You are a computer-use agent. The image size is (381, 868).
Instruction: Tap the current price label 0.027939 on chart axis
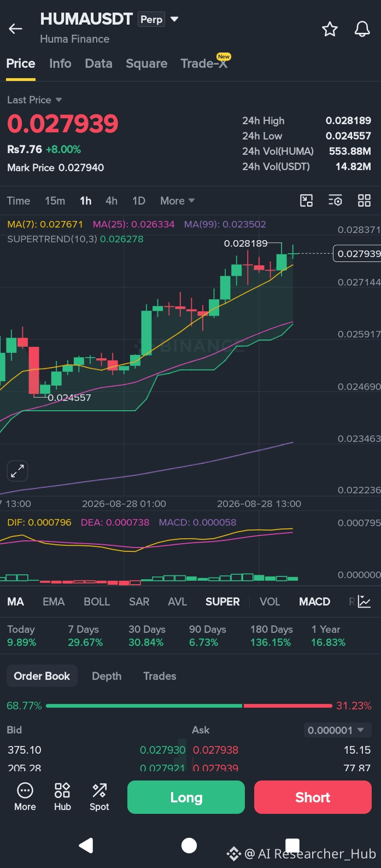pyautogui.click(x=357, y=253)
